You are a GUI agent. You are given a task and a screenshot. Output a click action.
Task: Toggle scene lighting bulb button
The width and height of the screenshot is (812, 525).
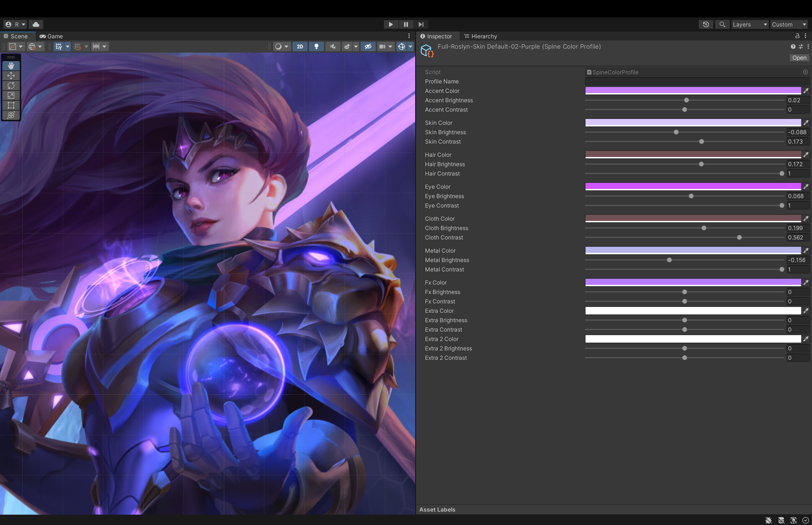coord(316,47)
